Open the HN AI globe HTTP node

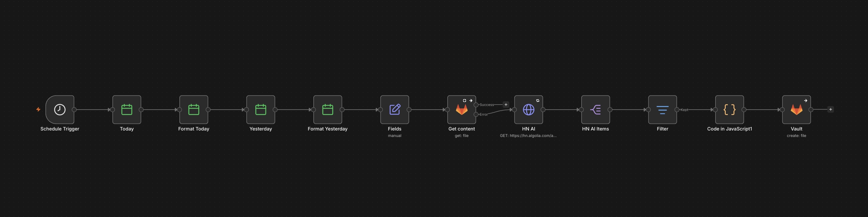(529, 110)
